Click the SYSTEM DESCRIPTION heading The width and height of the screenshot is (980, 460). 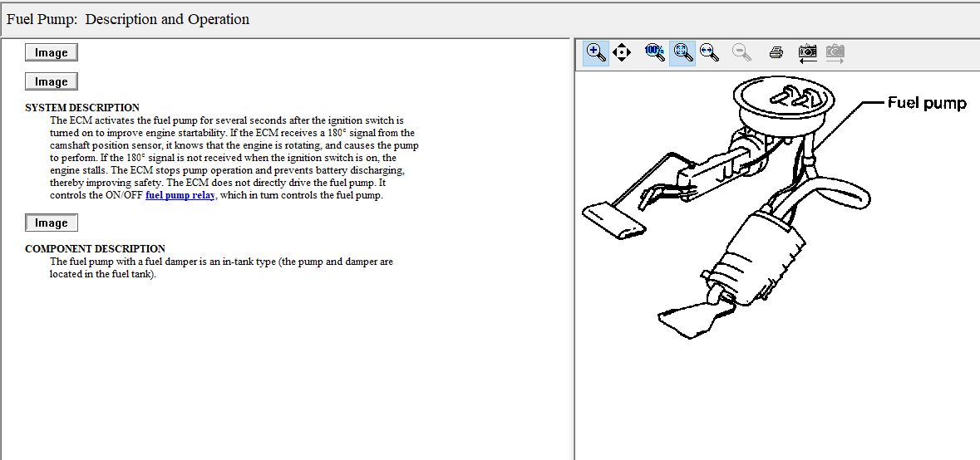[82, 108]
